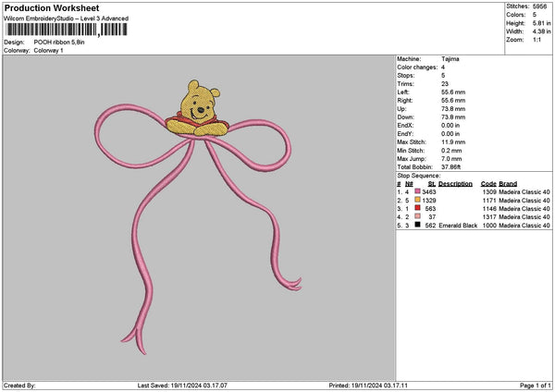Click the pink color swatch for stop 1
The image size is (555, 392).
point(418,191)
